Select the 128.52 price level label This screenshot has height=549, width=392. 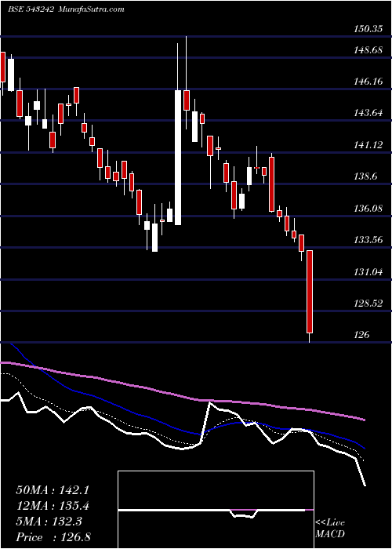click(x=368, y=304)
